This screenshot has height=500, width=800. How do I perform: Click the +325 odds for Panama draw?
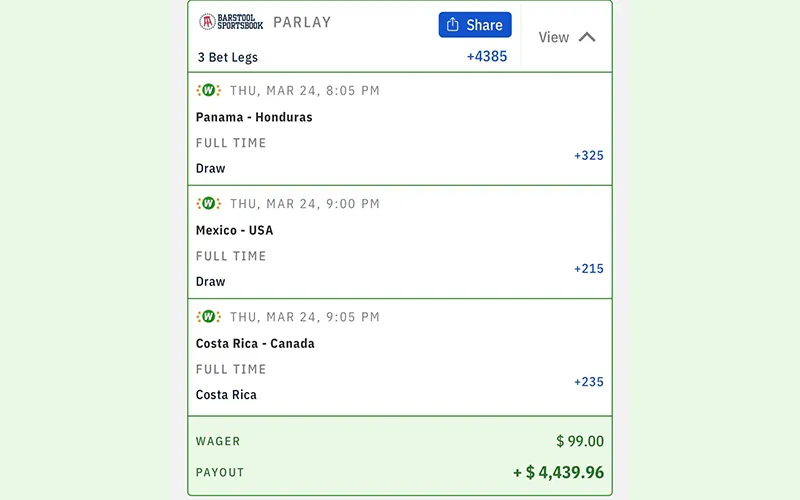tap(589, 156)
